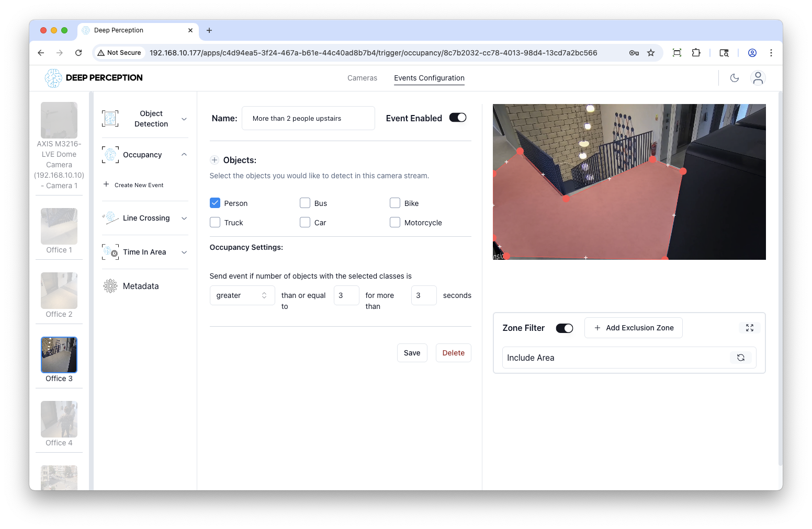Image resolution: width=812 pixels, height=529 pixels.
Task: Reset the Include Area with refresh icon
Action: [741, 358]
